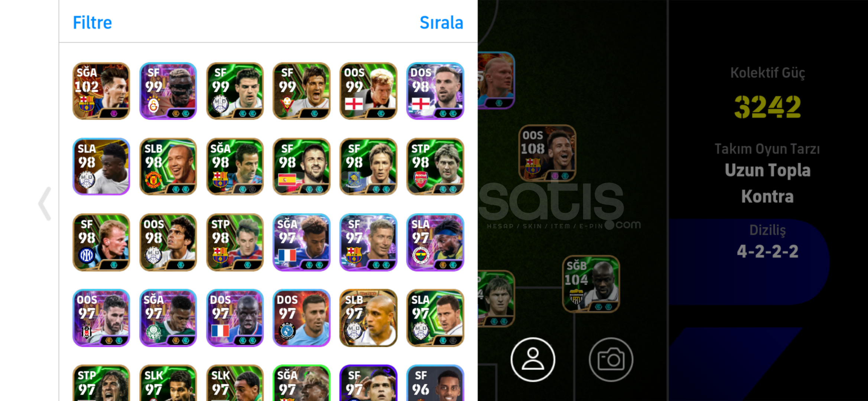Screen dimensions: 868x401
Task: Select the SĞA 102 Barcelona player card
Action: [101, 91]
